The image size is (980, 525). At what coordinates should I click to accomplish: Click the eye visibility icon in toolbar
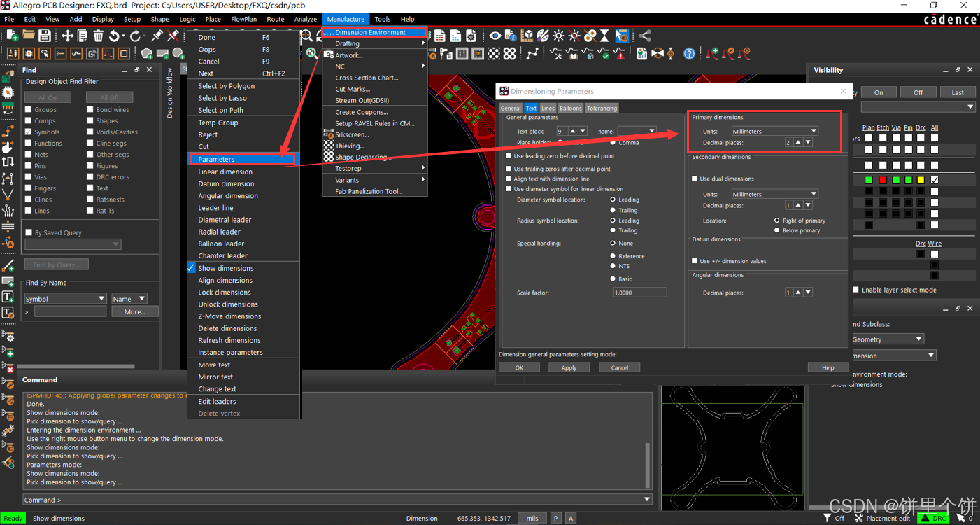(x=495, y=36)
